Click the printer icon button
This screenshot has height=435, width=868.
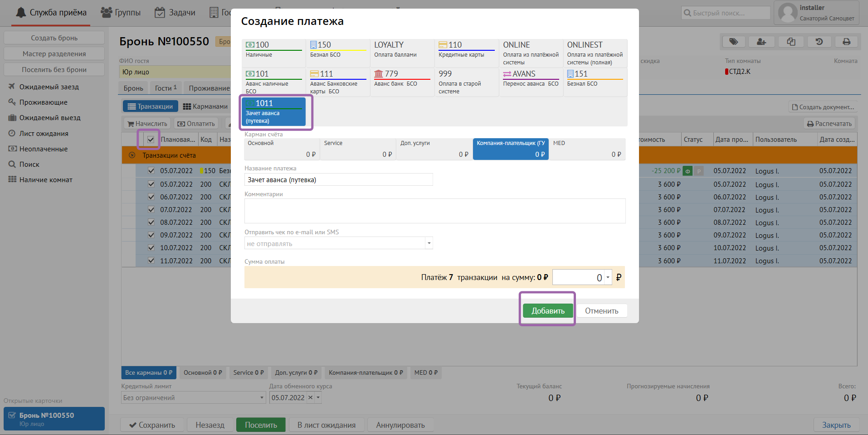[x=846, y=42]
